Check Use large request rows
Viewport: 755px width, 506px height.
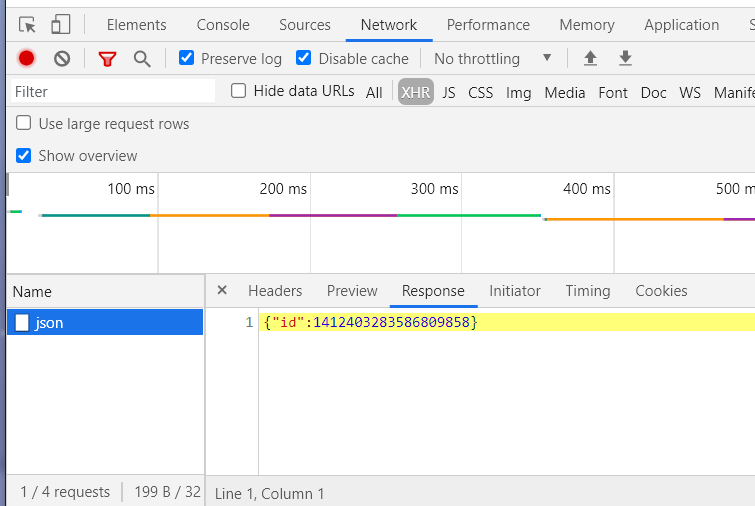pyautogui.click(x=24, y=124)
